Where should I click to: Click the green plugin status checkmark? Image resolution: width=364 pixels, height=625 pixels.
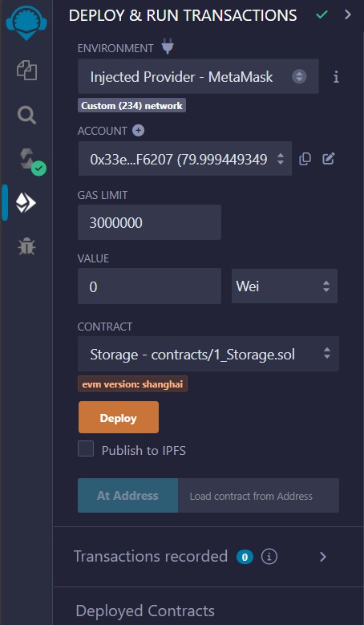tap(322, 15)
